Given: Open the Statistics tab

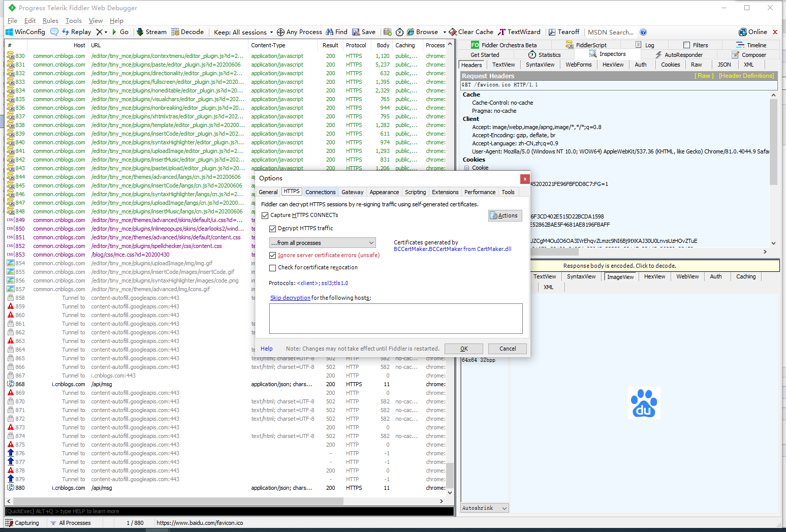Looking at the screenshot, I should [x=545, y=55].
